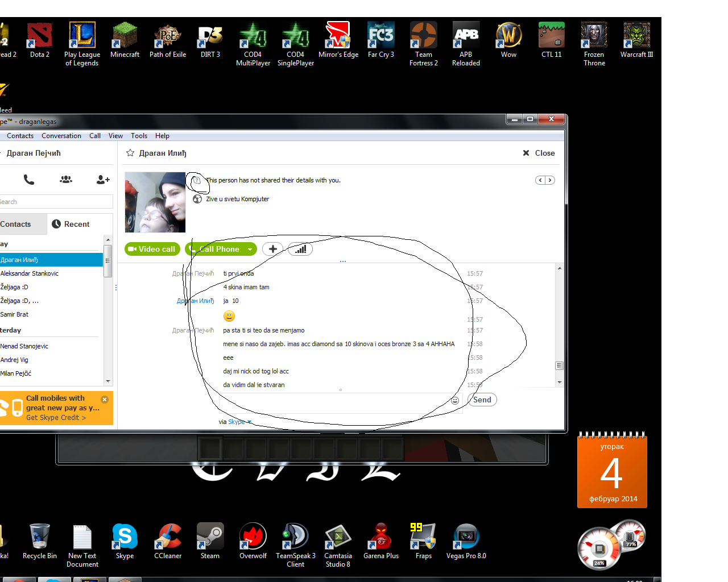Image resolution: width=728 pixels, height=582 pixels.
Task: Show previous contact detail with left arrow
Action: coord(540,180)
